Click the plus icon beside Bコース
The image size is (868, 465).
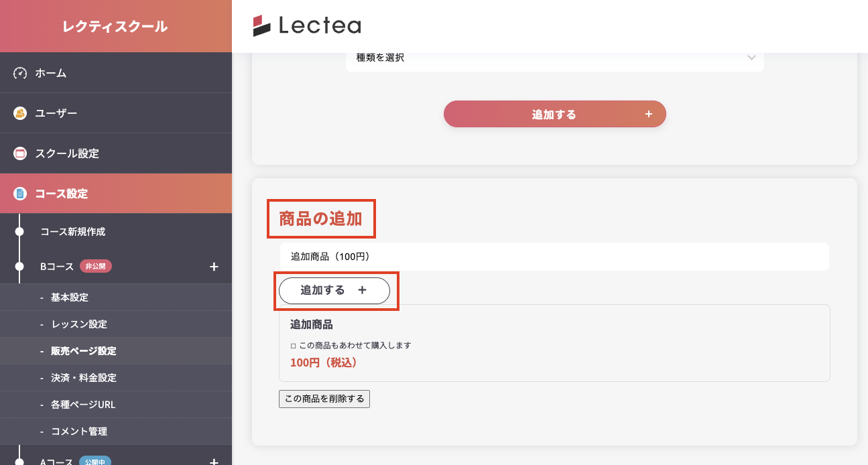tap(214, 267)
